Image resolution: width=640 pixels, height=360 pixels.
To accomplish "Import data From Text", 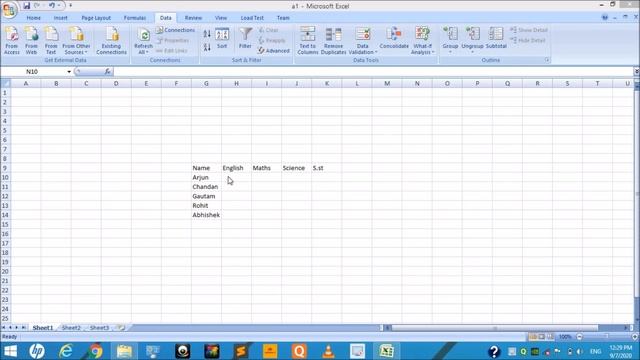I will coord(51,40).
